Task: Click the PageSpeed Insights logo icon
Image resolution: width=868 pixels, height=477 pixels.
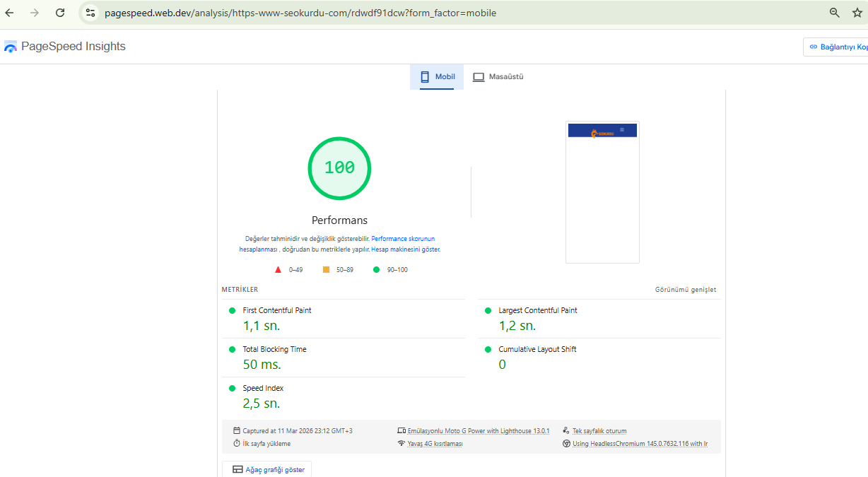Action: click(x=11, y=47)
